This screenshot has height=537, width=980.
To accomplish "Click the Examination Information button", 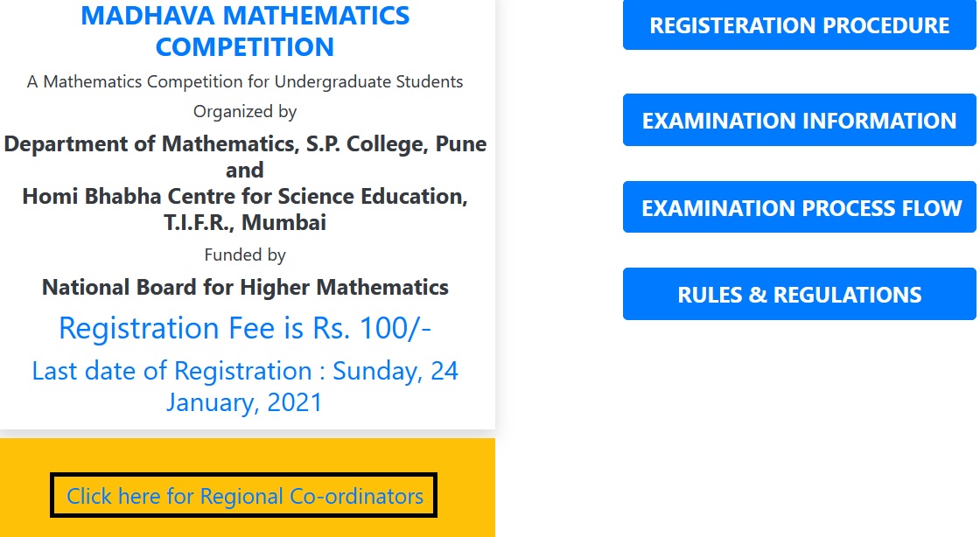I will tap(799, 121).
